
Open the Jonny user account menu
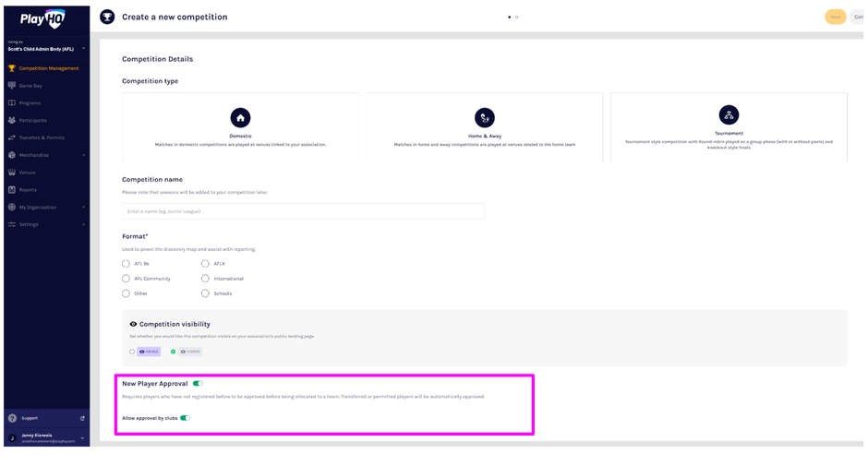click(x=82, y=438)
